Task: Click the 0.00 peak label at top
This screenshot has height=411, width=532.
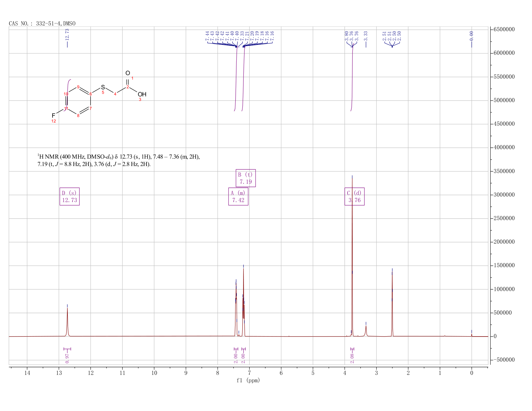Action: click(471, 36)
